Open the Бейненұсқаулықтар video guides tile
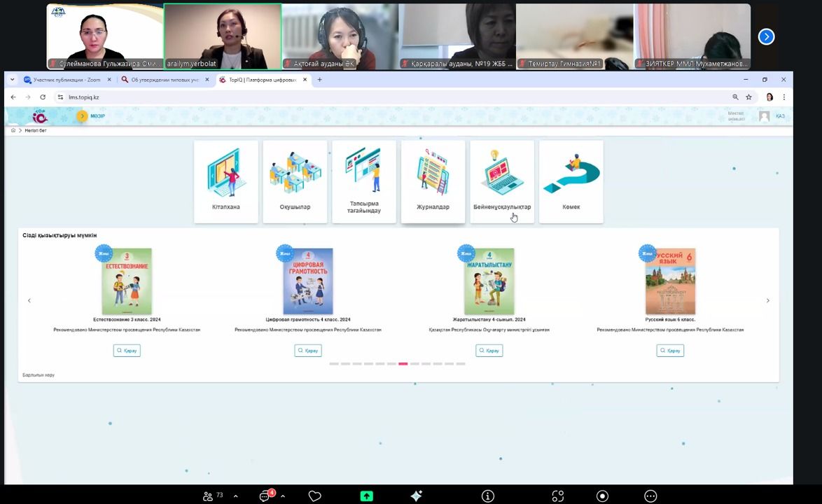The width and height of the screenshot is (822, 504). [x=501, y=181]
